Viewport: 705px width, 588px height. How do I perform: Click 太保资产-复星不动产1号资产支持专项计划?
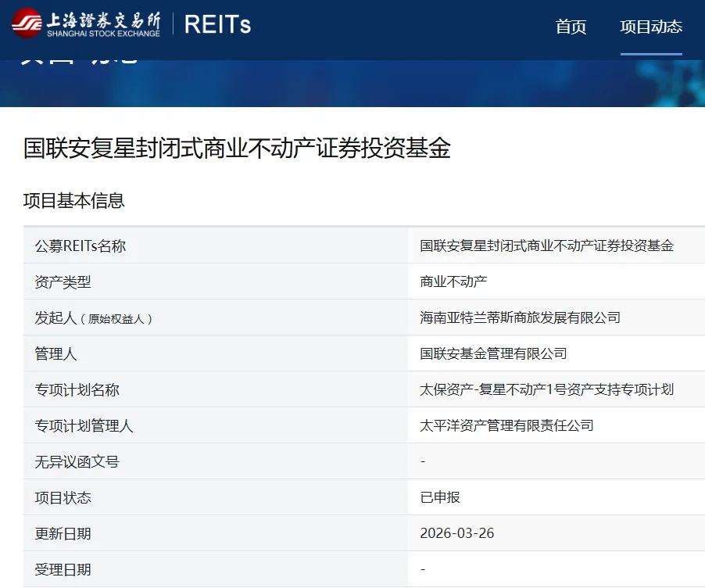(x=546, y=389)
